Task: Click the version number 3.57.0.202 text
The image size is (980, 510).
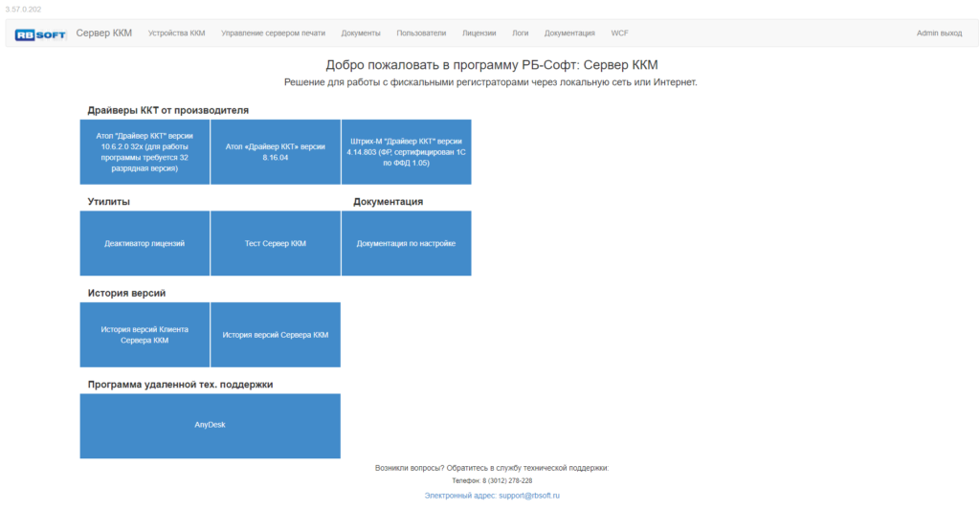Action: (x=23, y=10)
